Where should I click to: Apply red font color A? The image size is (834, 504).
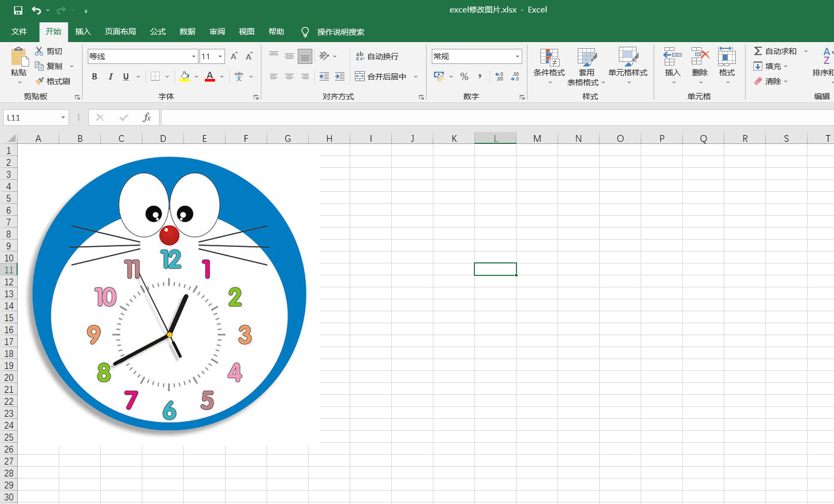210,76
